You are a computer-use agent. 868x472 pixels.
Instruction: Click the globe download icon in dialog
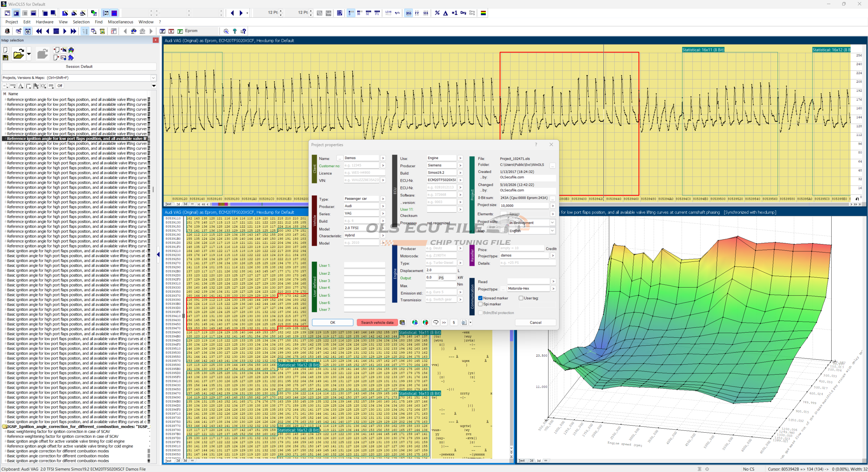tap(415, 322)
